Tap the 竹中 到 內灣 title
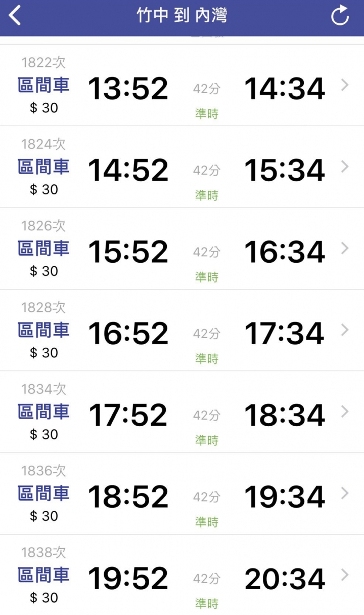Viewport: 364px width, 615px height. coord(182,15)
